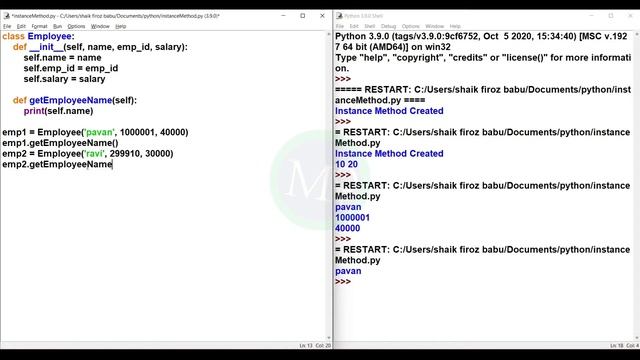Screen dimensions: 640x360
Task: Open the Format menu in the editor
Action: point(40,26)
